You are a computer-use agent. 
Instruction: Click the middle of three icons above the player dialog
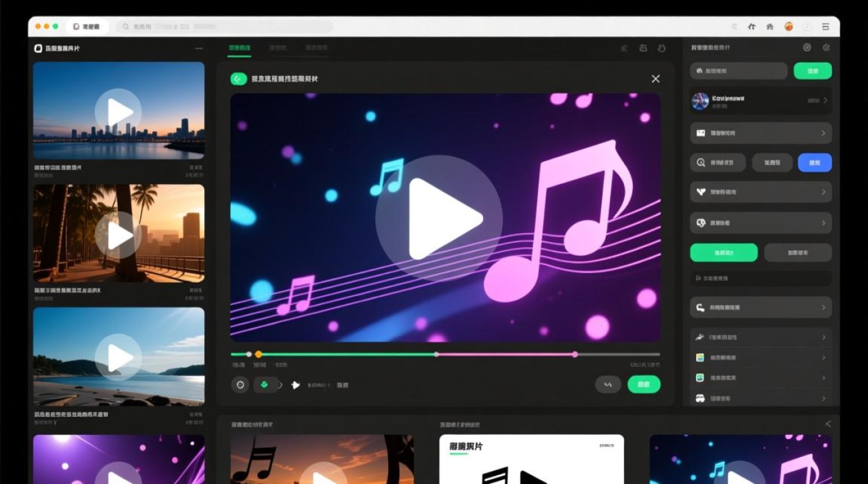[643, 48]
